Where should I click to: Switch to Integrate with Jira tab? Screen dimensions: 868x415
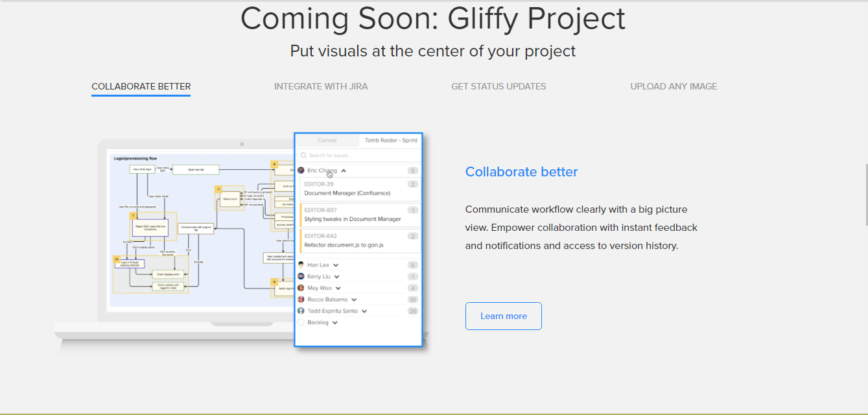[x=321, y=86]
